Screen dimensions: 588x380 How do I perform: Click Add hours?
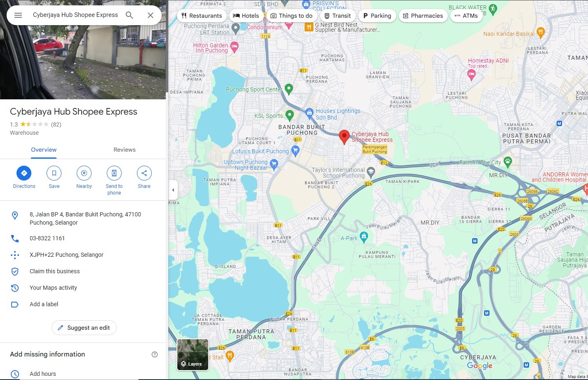43,374
